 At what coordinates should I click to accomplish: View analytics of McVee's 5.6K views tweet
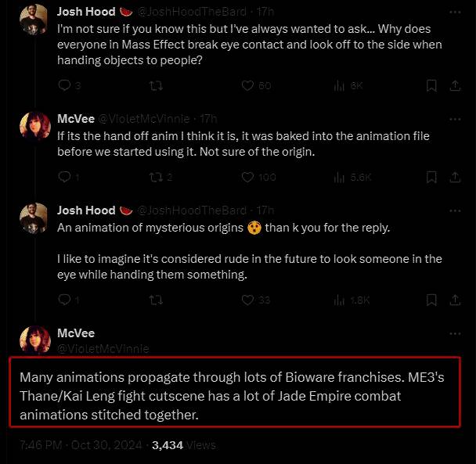pyautogui.click(x=340, y=177)
